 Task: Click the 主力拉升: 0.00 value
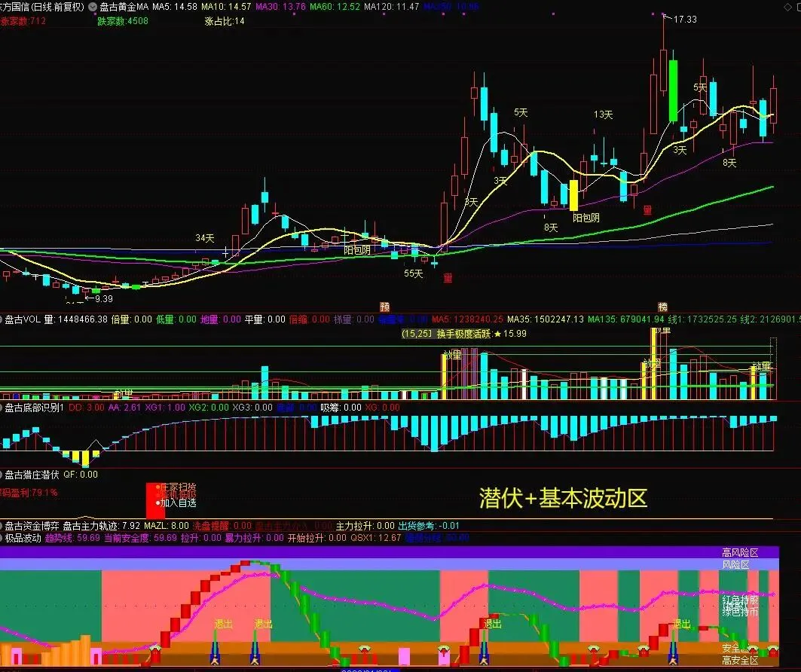365,526
